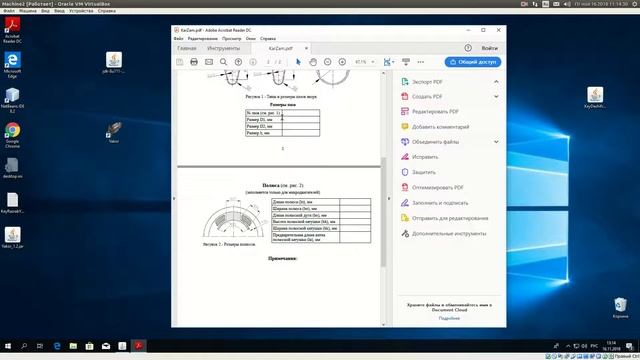
Task: Switch to the Инструменты tab
Action: [x=223, y=48]
